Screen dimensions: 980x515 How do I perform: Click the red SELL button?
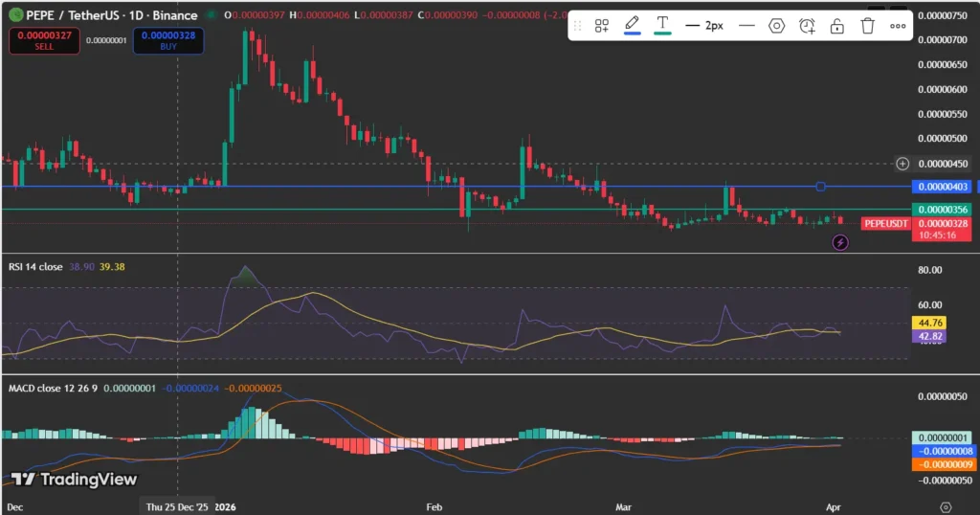pos(44,40)
